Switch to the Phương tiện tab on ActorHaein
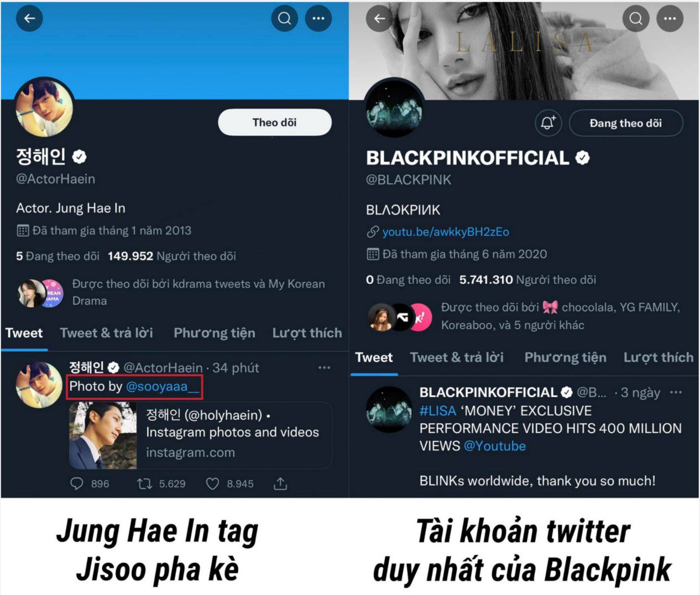Viewport: 700px width, 595px height. (x=215, y=333)
